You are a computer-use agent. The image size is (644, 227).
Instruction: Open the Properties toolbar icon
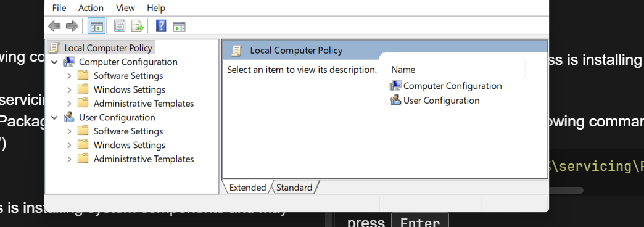click(x=120, y=27)
